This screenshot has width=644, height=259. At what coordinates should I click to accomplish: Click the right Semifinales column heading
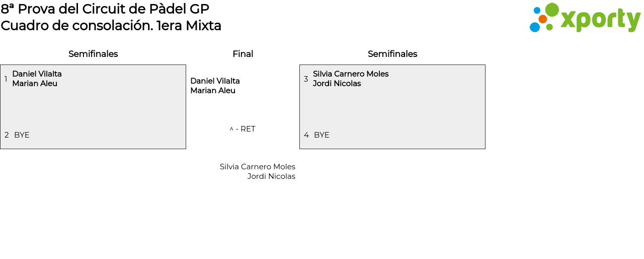(x=392, y=54)
